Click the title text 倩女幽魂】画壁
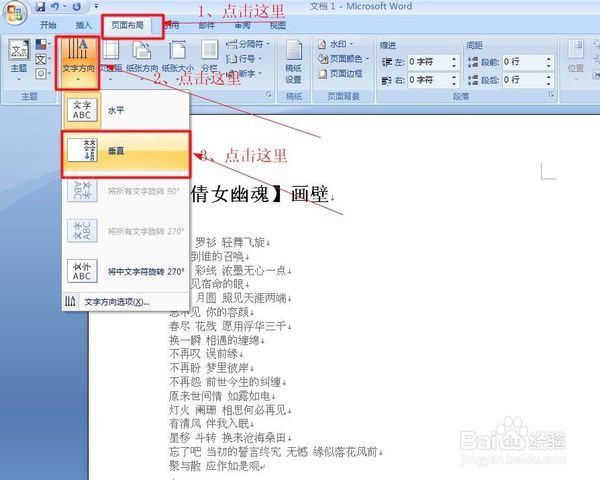This screenshot has height=480, width=600. tap(259, 194)
